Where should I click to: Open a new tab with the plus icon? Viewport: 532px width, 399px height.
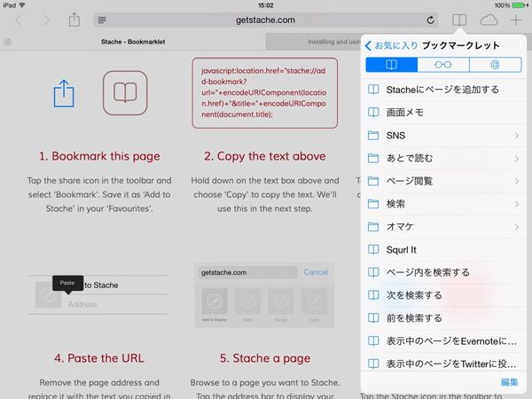pyautogui.click(x=516, y=20)
